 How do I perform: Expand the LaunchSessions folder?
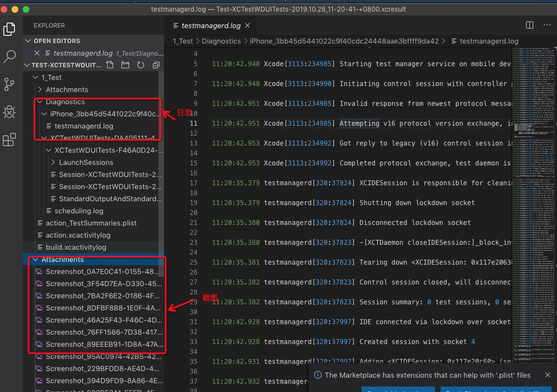coord(53,163)
